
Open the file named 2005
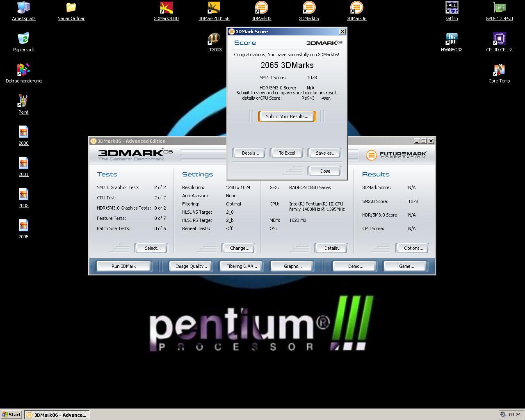(23, 229)
